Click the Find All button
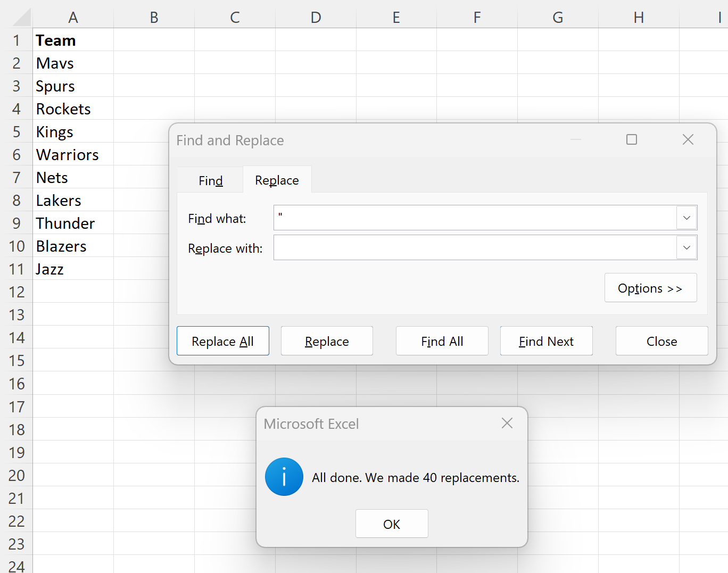The height and width of the screenshot is (573, 728). (442, 341)
